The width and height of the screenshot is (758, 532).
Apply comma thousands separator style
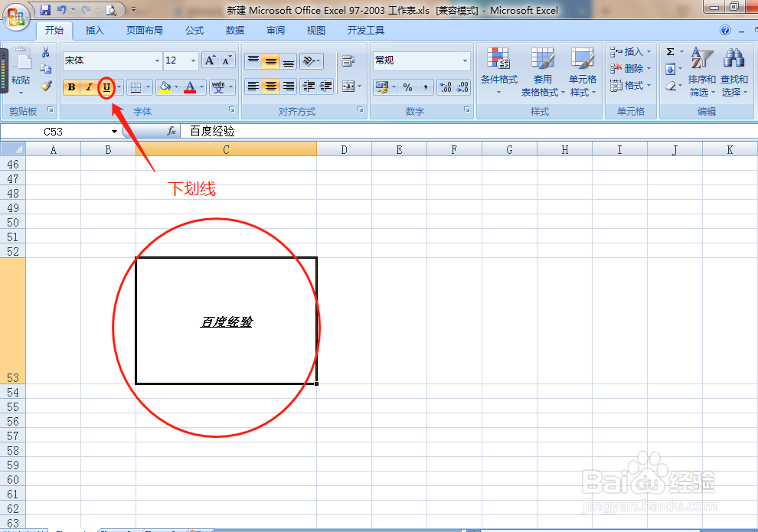[x=425, y=87]
